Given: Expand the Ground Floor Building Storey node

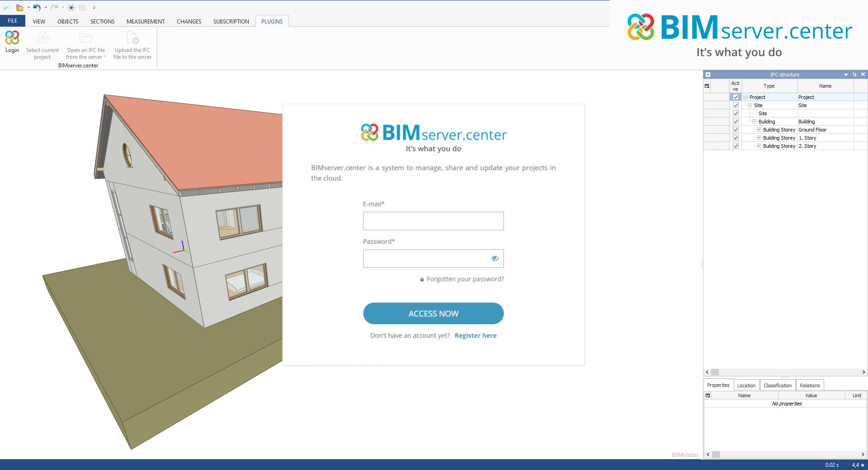Looking at the screenshot, I should (x=759, y=130).
